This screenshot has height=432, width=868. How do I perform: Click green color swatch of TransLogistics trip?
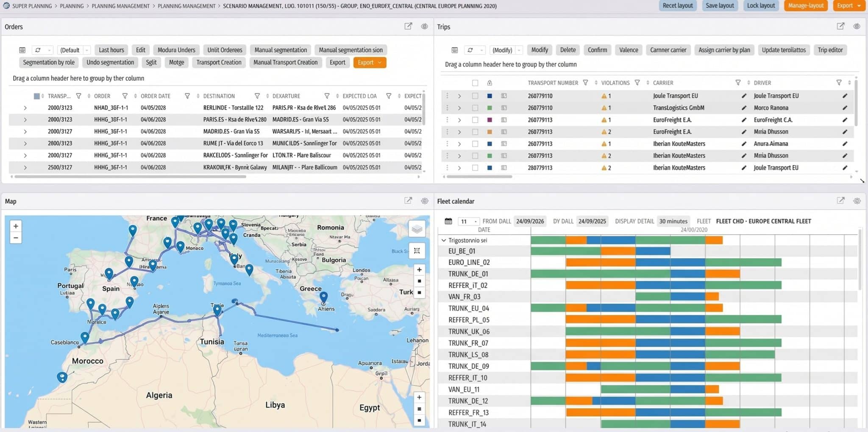point(490,108)
